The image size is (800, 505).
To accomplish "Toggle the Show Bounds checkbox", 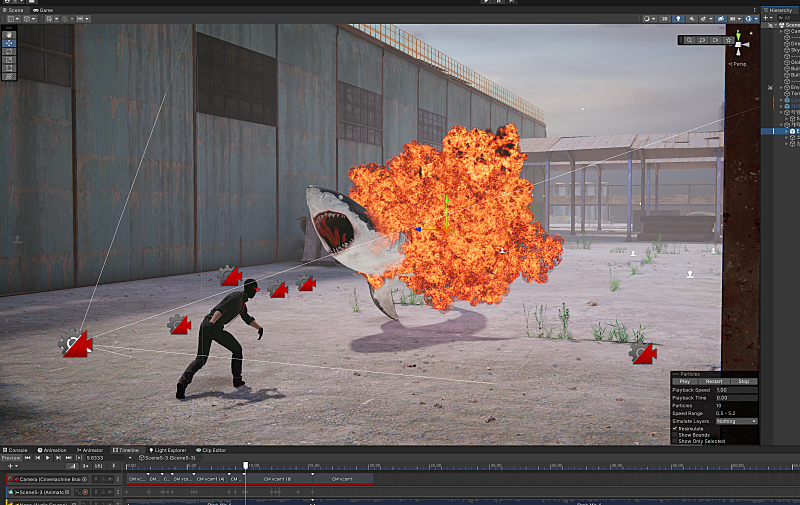I will pos(675,435).
